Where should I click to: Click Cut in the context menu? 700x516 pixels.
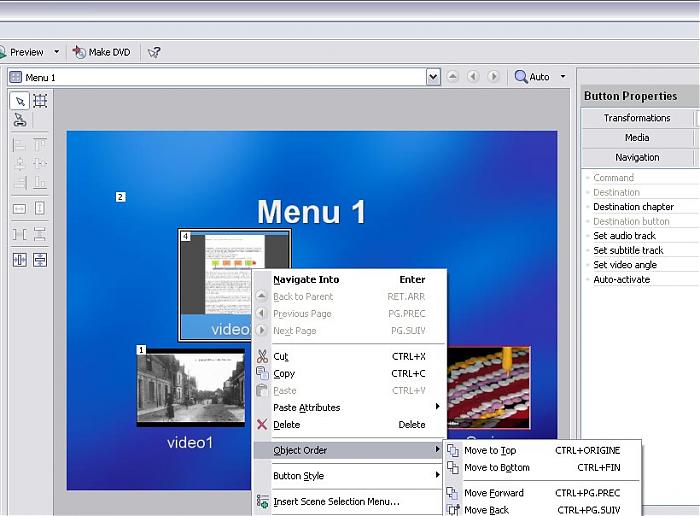(x=281, y=357)
